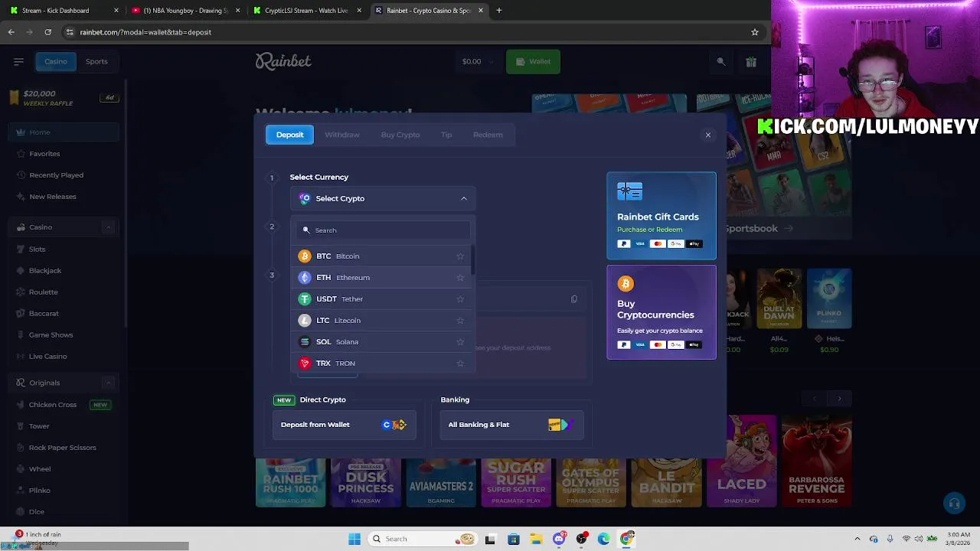The image size is (980, 551).
Task: Favorite Bitcoin with its star icon
Action: [x=460, y=256]
